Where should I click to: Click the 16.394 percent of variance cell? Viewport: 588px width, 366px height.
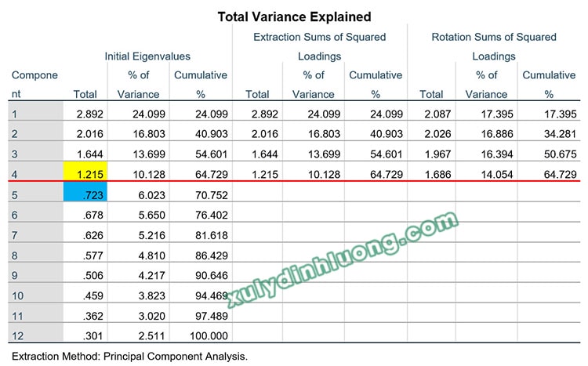tap(497, 154)
